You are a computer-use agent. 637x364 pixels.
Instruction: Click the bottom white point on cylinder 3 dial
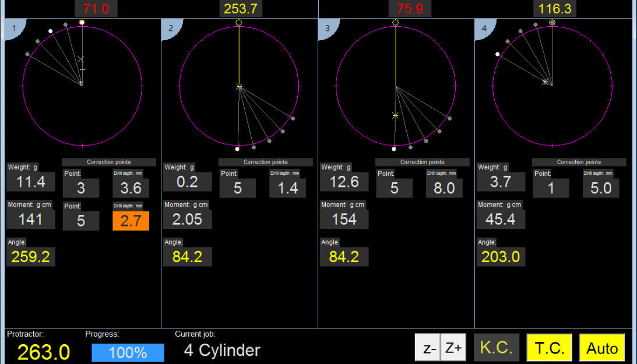click(x=394, y=148)
